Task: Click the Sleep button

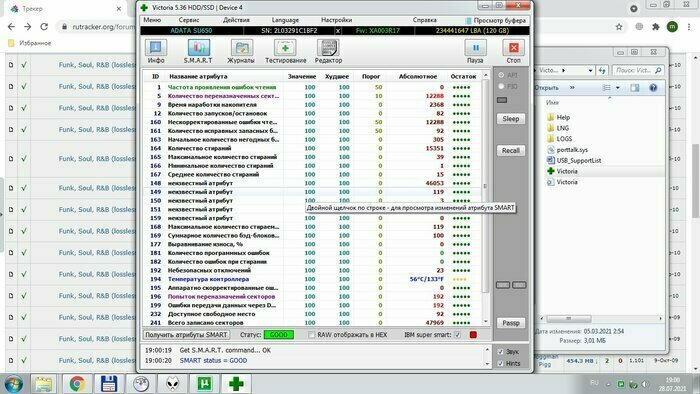Action: click(x=511, y=119)
